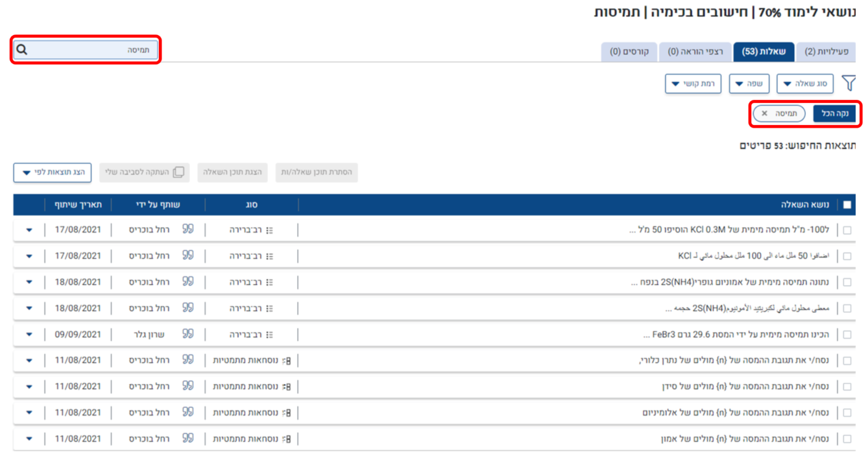Remove the תמיסה filter chip with X
The height and width of the screenshot is (461, 868).
click(764, 113)
